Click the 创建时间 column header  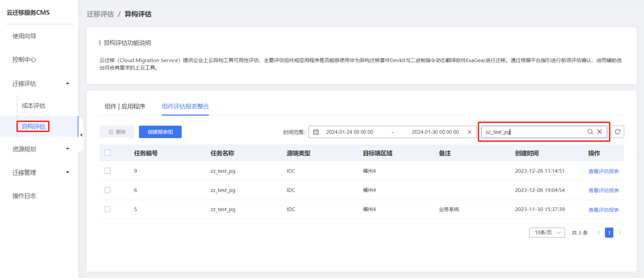527,153
